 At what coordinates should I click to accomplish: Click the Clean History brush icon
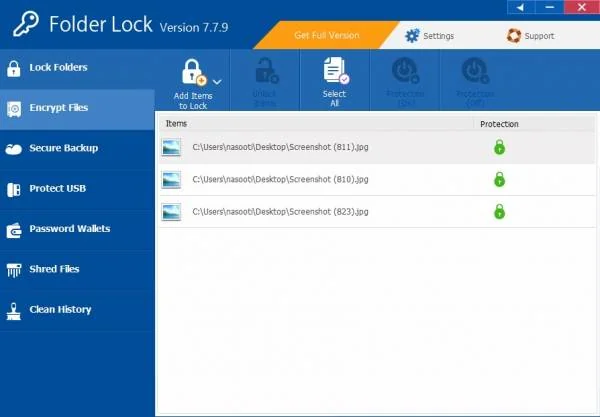(x=14, y=311)
